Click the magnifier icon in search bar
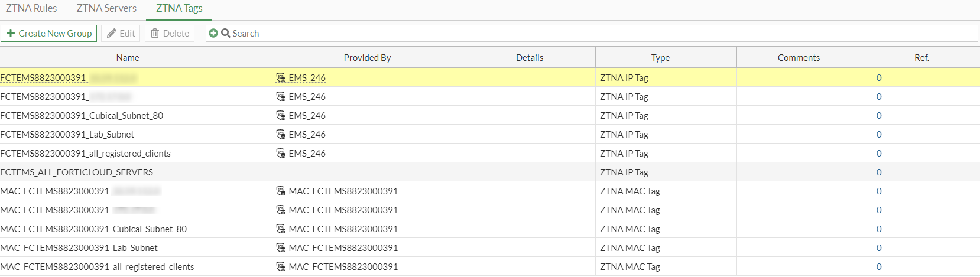 pyautogui.click(x=225, y=34)
